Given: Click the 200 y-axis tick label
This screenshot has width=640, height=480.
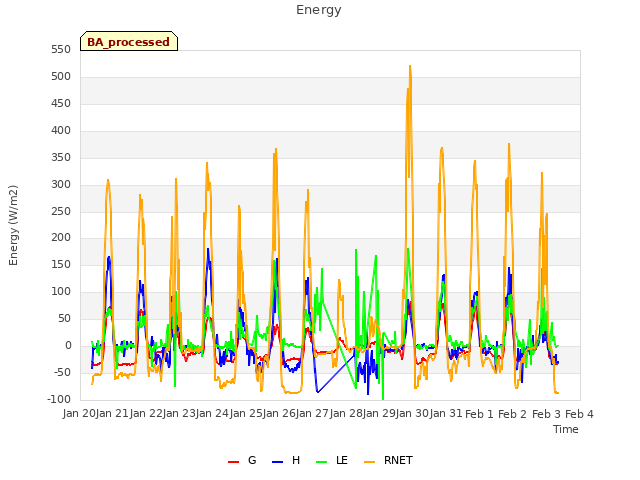Looking at the screenshot, I should [61, 238].
